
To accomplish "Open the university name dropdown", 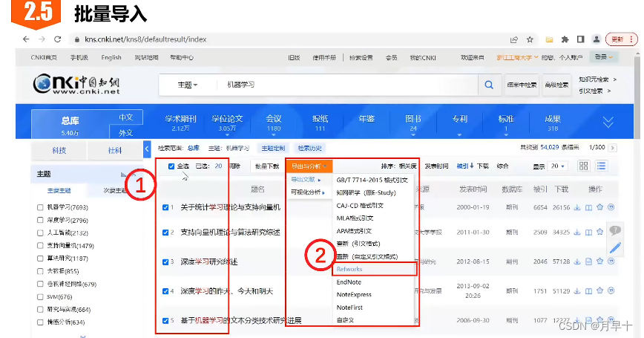I will pos(517,57).
